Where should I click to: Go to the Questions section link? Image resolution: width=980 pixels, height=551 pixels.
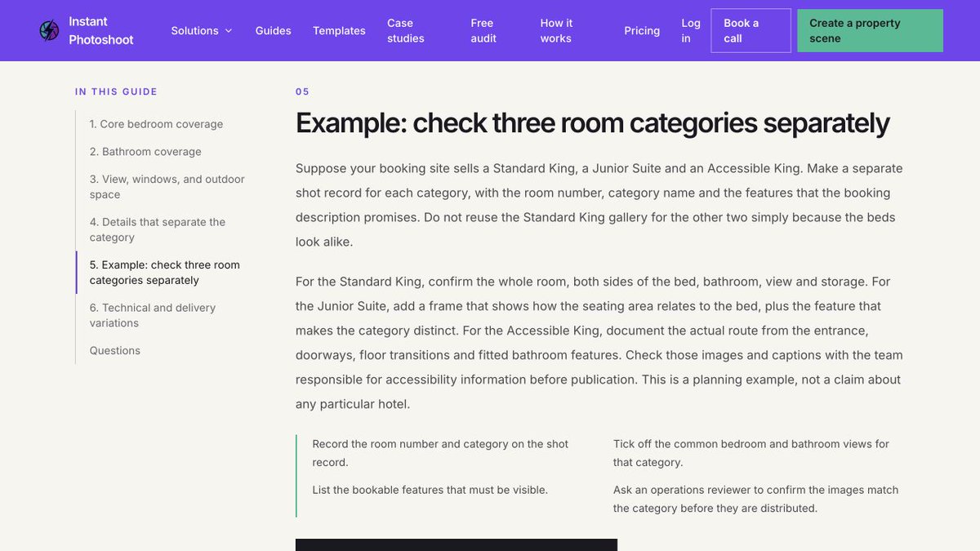pyautogui.click(x=115, y=350)
